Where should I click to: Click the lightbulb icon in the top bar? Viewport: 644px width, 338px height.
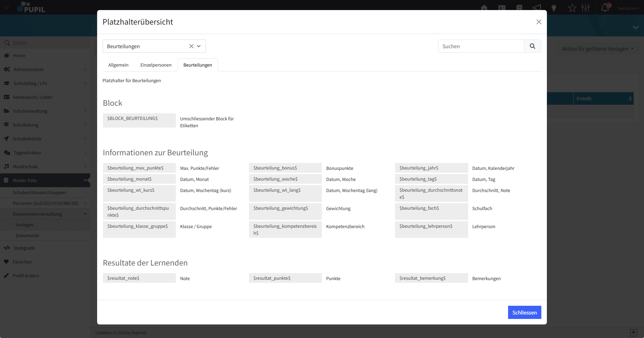point(554,8)
